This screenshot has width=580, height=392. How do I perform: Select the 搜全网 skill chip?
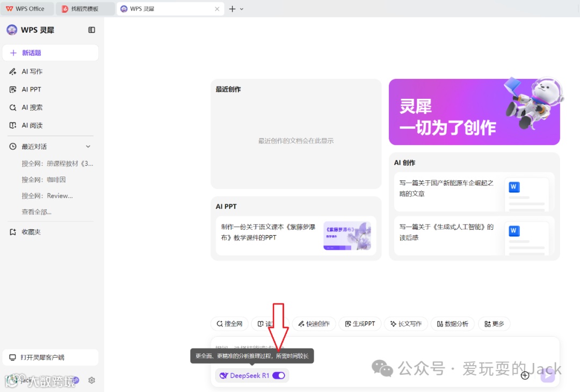tap(229, 324)
